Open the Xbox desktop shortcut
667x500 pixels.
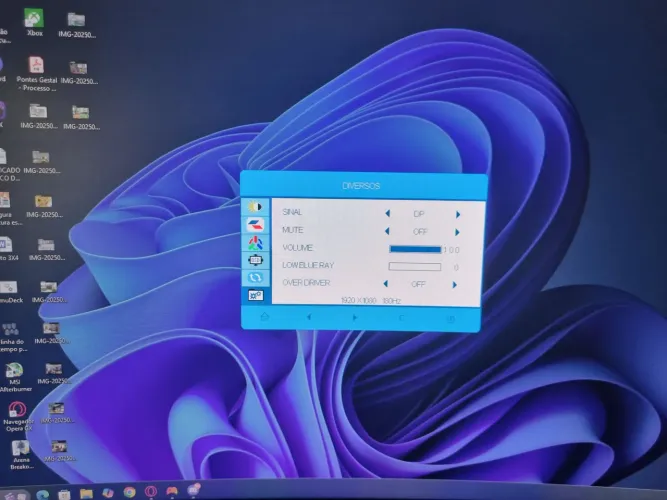(34, 22)
